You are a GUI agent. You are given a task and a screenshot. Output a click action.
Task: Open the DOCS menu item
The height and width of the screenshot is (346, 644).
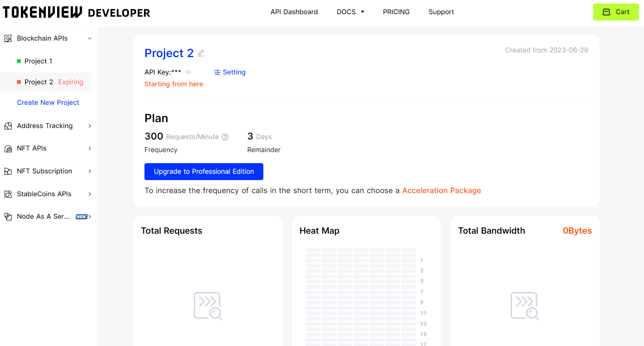tap(346, 12)
